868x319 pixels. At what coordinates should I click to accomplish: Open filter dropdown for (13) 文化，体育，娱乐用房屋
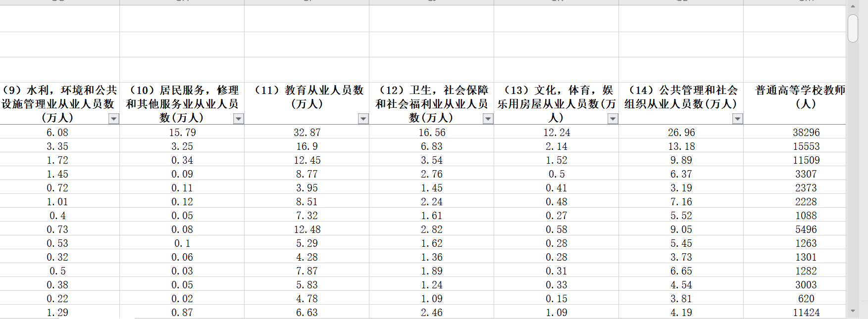pos(613,119)
